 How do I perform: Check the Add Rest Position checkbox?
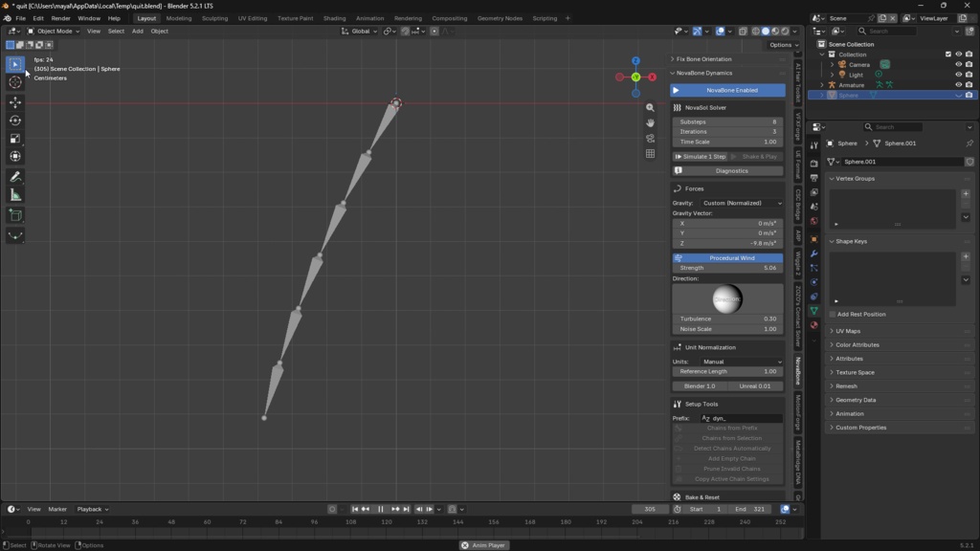tap(833, 314)
